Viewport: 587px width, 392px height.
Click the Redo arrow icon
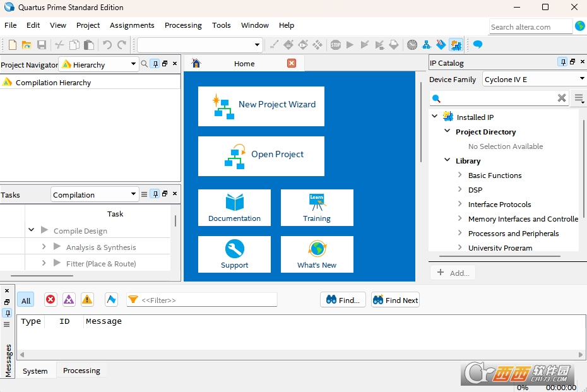click(x=122, y=45)
